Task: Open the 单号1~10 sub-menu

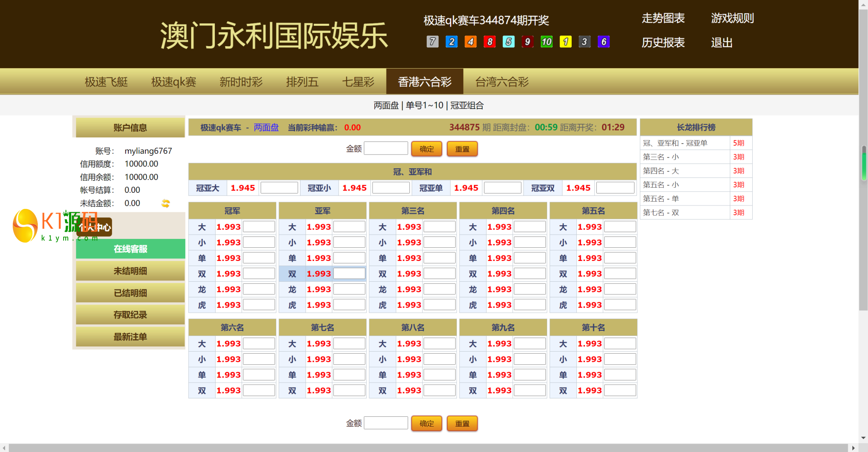Action: 425,105
